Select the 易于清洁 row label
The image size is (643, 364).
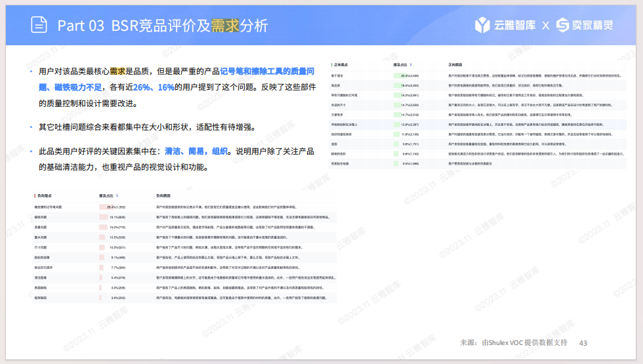pos(337,76)
